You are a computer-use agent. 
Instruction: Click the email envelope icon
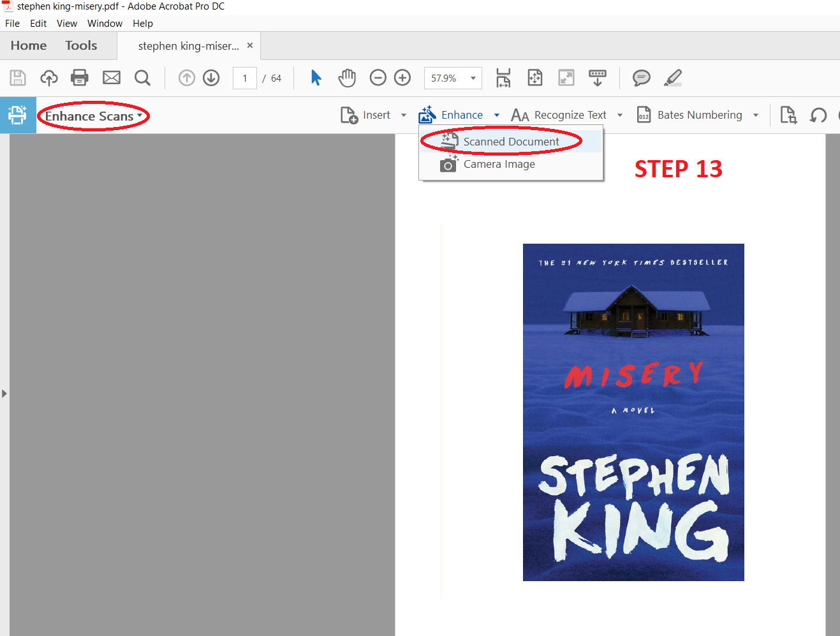[112, 78]
